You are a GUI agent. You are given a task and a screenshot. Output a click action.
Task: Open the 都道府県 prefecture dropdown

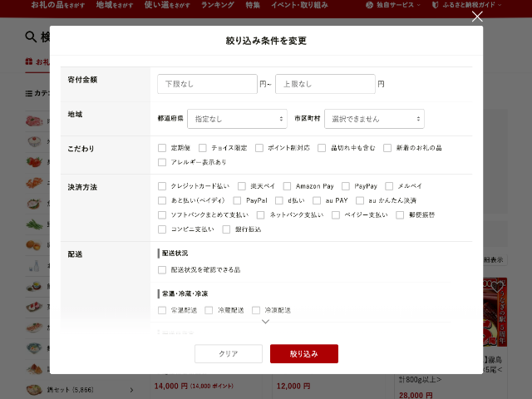(x=237, y=119)
